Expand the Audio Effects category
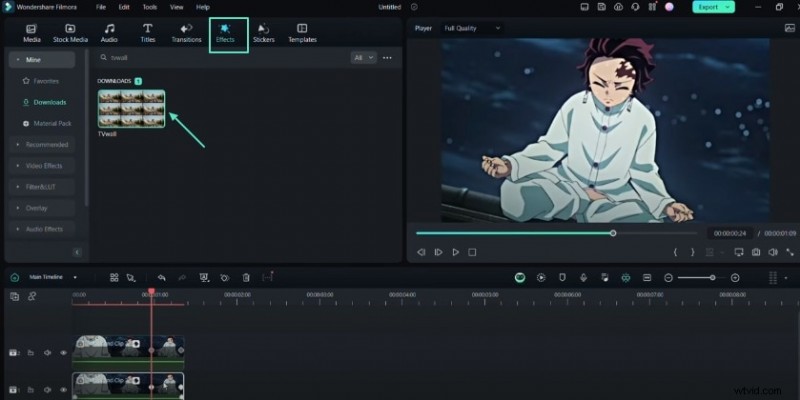This screenshot has height=400, width=800. pos(42,229)
